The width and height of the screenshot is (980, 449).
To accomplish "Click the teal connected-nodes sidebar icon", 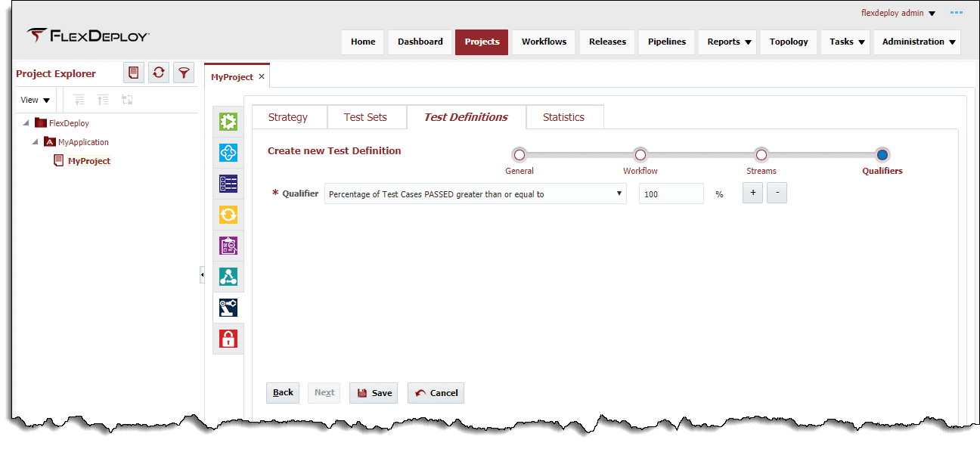I will (228, 277).
